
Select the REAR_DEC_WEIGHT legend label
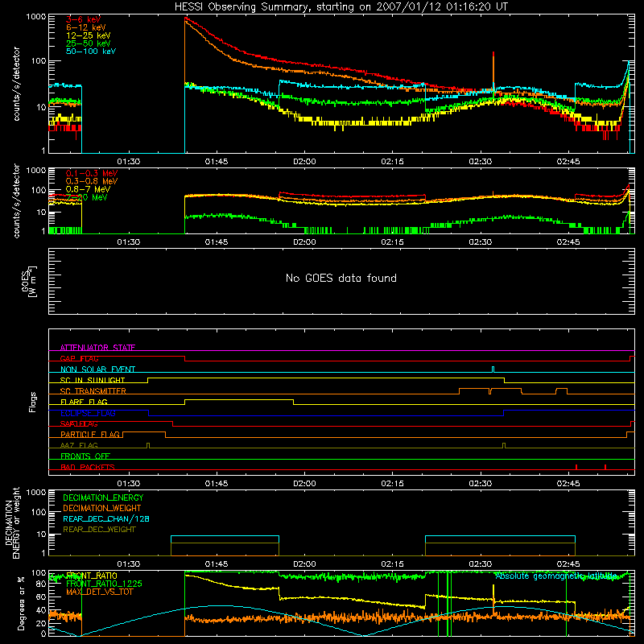99,530
